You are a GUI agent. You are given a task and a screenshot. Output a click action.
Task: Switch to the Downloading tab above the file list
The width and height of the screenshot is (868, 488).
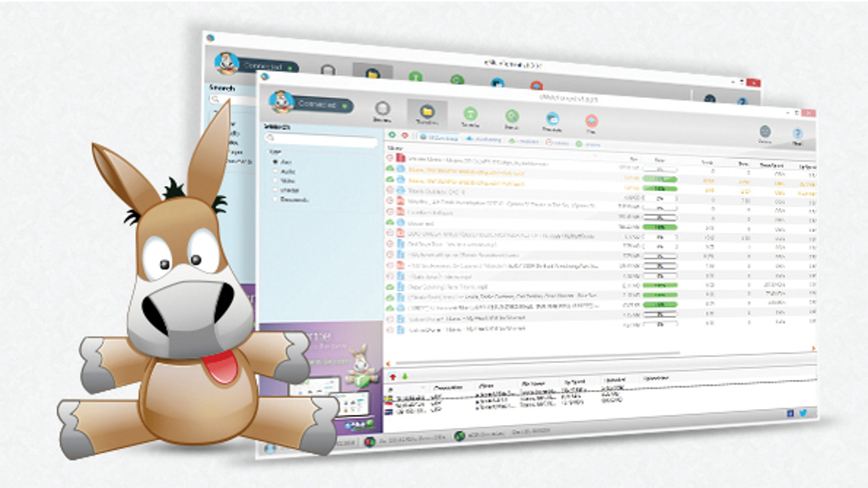pyautogui.click(x=439, y=137)
